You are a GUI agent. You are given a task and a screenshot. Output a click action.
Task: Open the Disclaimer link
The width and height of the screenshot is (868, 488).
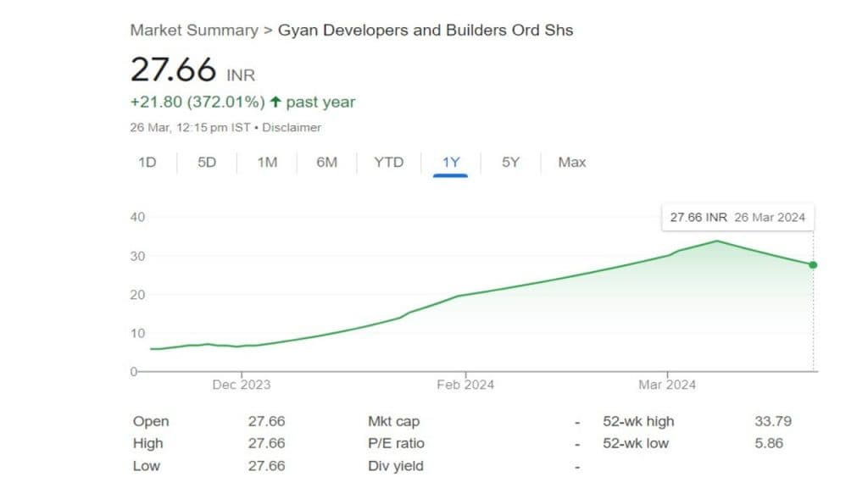[292, 128]
